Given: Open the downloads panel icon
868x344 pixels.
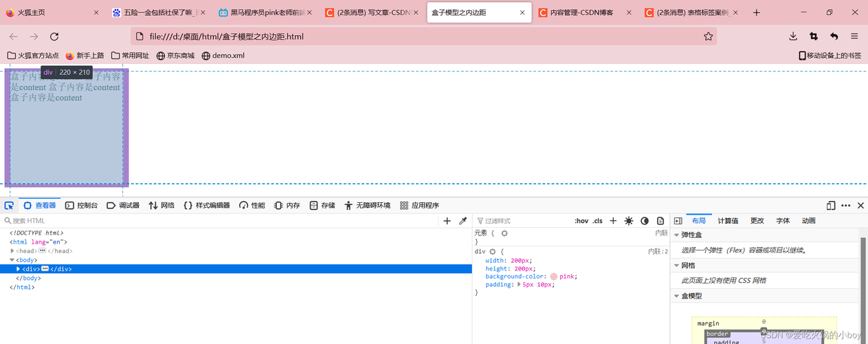Looking at the screenshot, I should pos(793,36).
